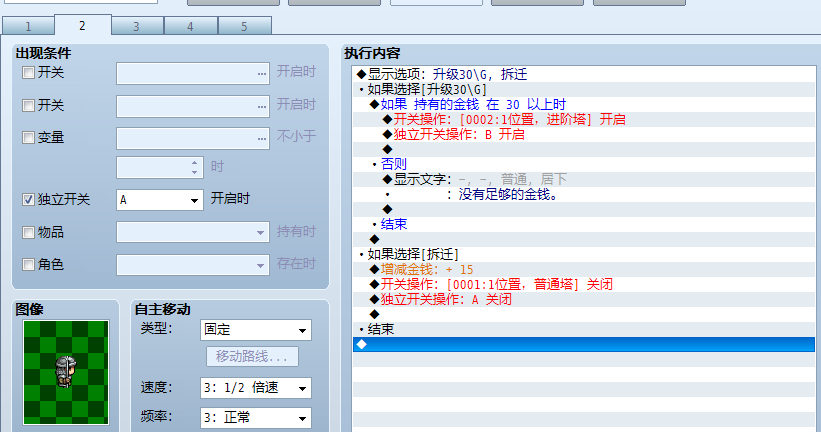Select the empty diamond line above 如果选择[拆迁]
Image resolution: width=821 pixels, height=432 pixels.
[584, 239]
